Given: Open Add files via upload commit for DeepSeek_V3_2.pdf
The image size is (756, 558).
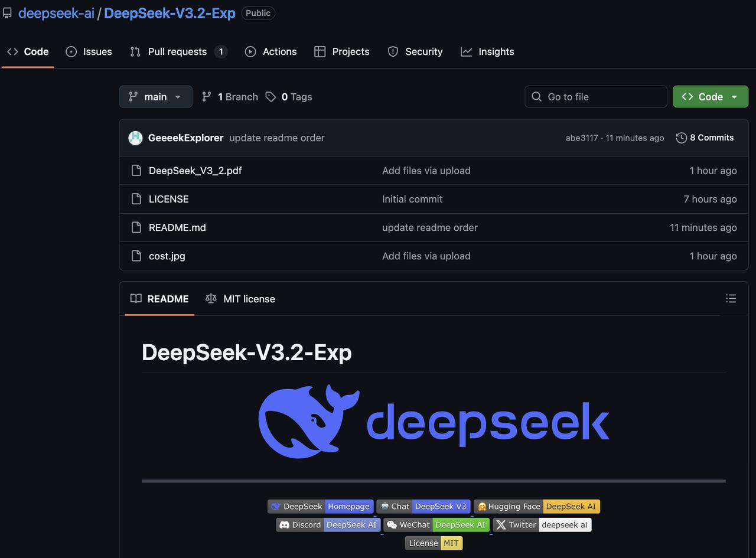Looking at the screenshot, I should point(426,171).
